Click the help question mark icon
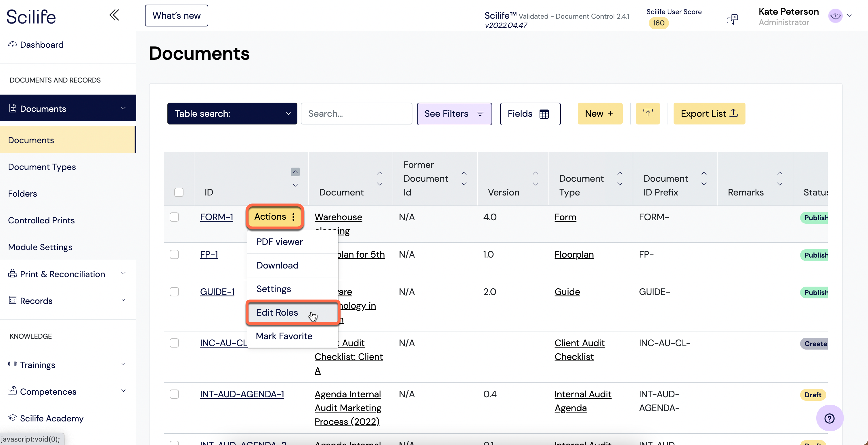The height and width of the screenshot is (445, 868). 829,418
